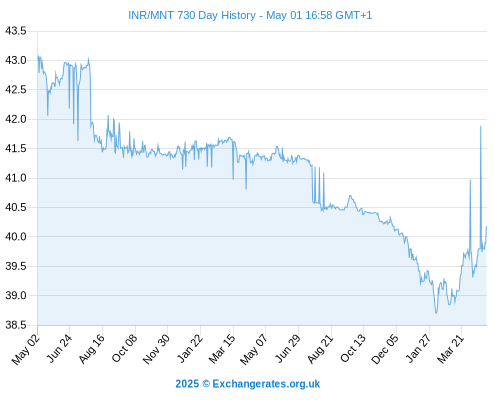
Task: Click the Exchangerates.org.uk copyright text
Action: coord(248,384)
